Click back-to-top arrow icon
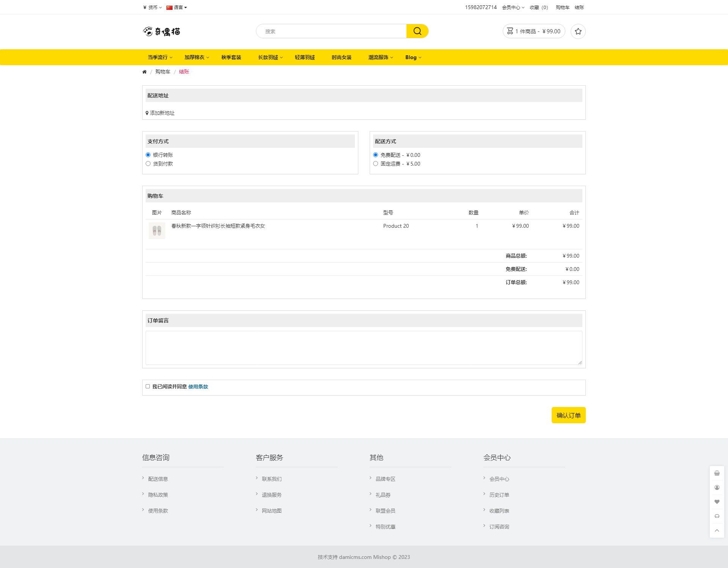This screenshot has height=568, width=728. 717,531
